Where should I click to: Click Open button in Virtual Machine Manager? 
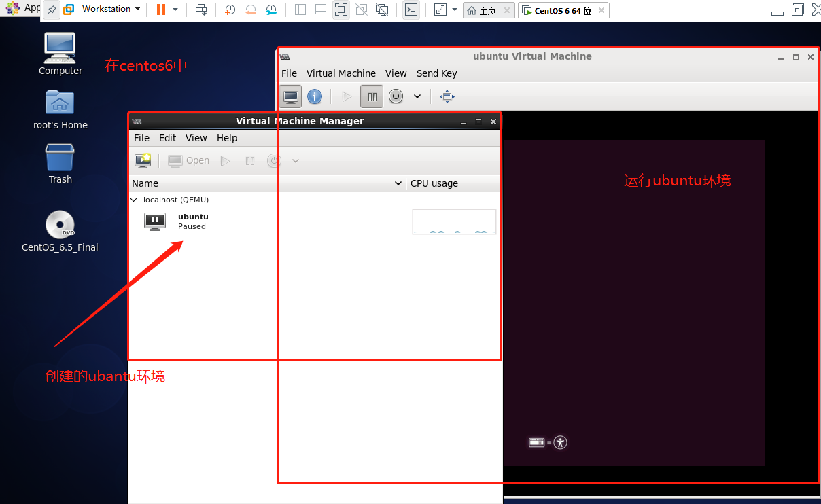[189, 161]
